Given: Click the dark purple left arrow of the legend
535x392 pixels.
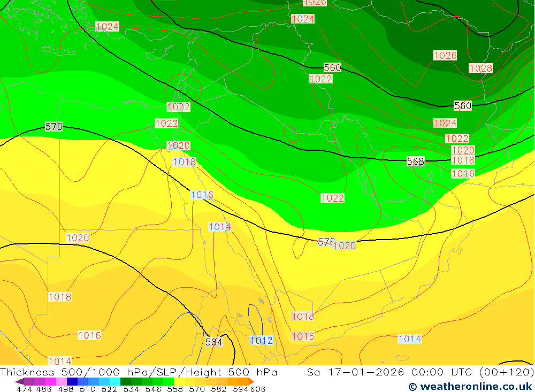Looking at the screenshot, I should tap(19, 381).
